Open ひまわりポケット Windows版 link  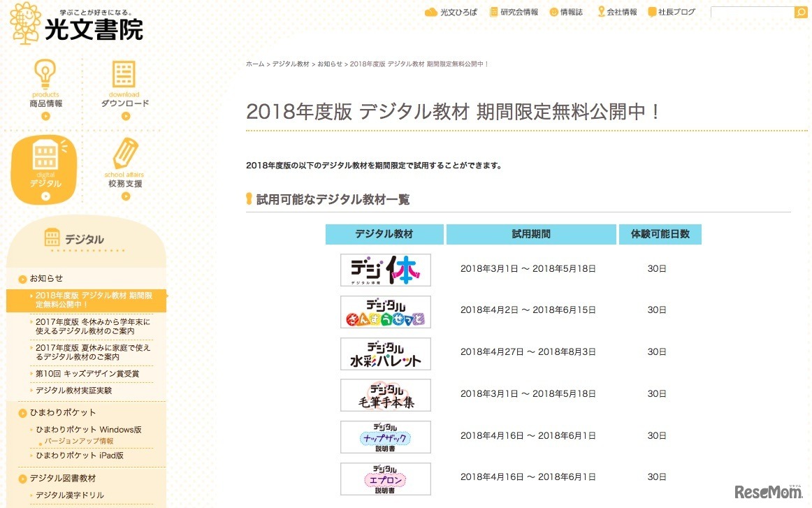pos(88,430)
